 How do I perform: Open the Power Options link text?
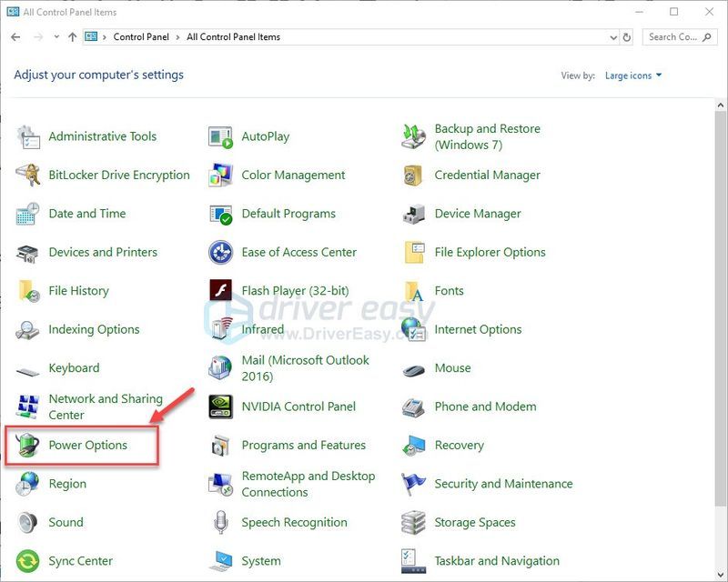tap(87, 445)
